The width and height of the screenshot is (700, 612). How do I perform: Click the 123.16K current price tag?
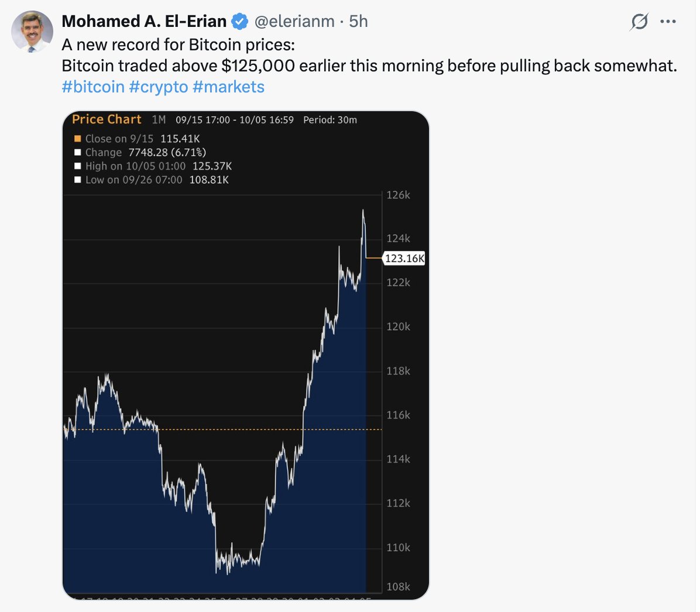tap(404, 259)
